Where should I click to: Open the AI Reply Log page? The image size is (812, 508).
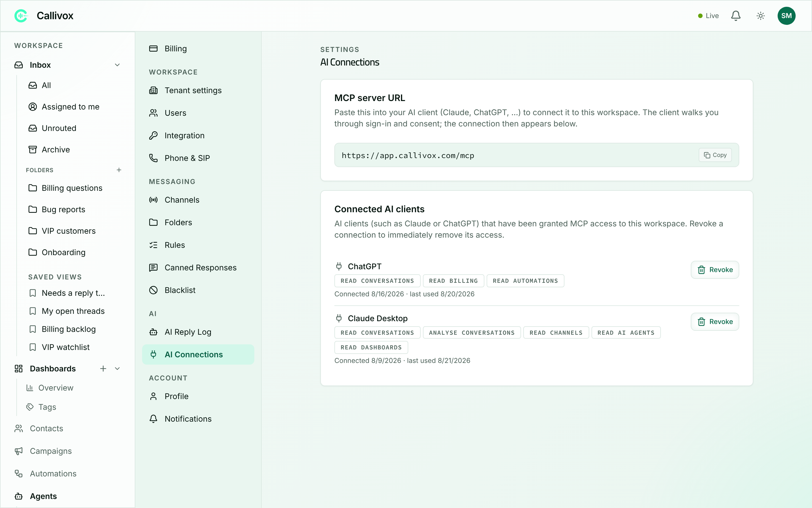tap(198, 332)
